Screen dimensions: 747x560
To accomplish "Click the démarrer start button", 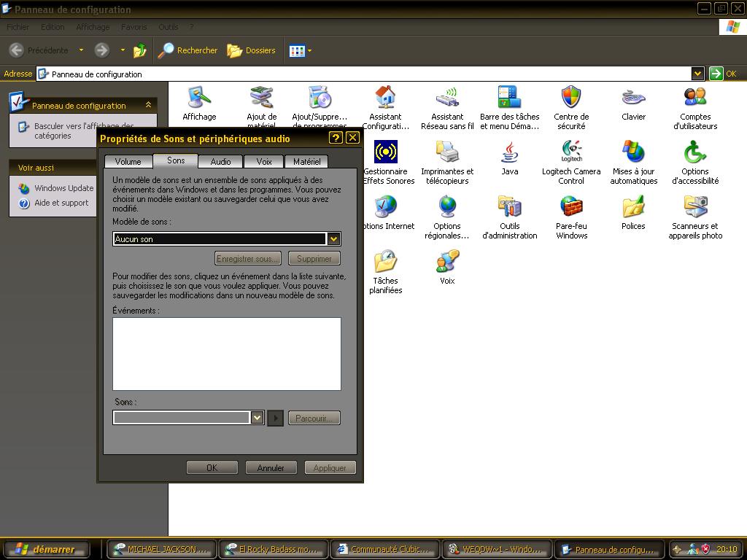I will [45, 549].
